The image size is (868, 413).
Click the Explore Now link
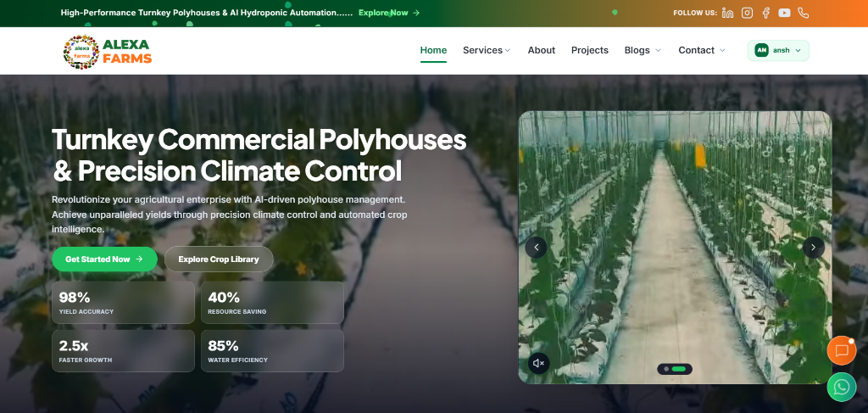389,12
